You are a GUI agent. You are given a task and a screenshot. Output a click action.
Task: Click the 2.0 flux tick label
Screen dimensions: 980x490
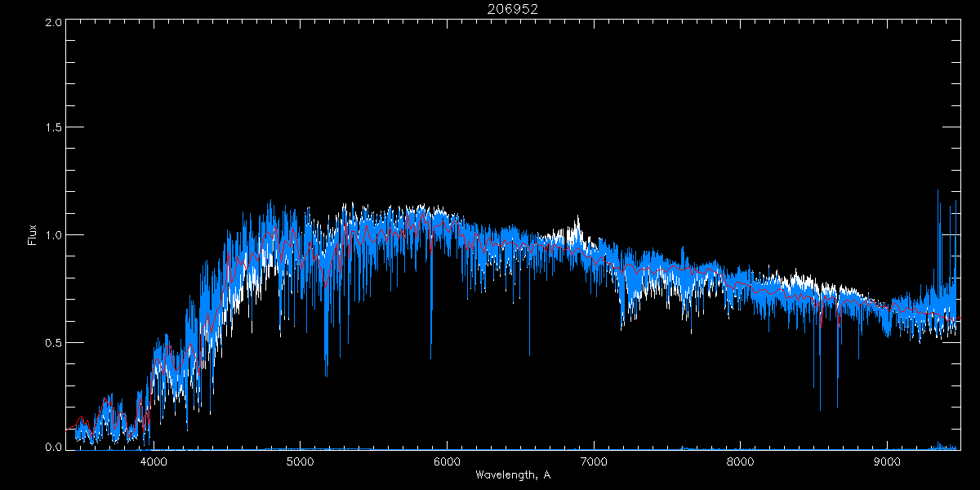53,22
